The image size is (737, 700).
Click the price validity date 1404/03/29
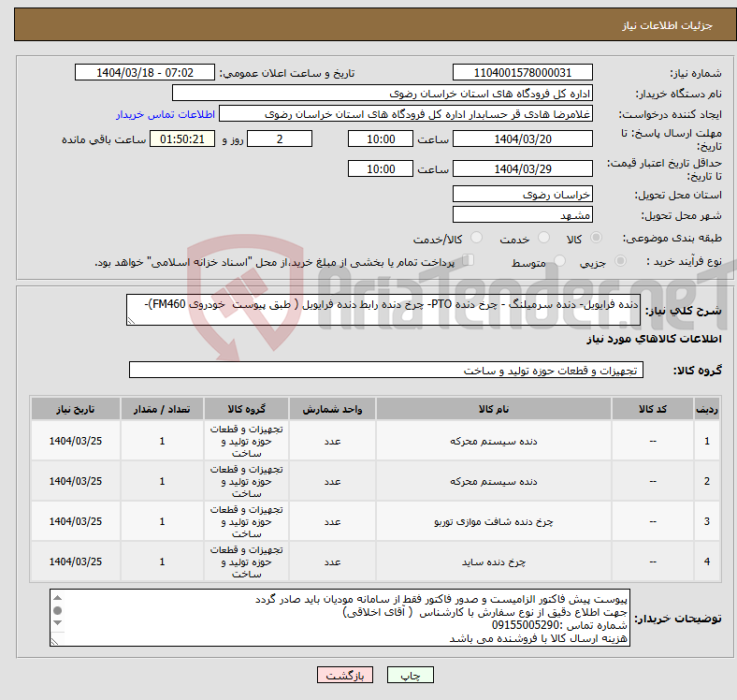point(522,168)
